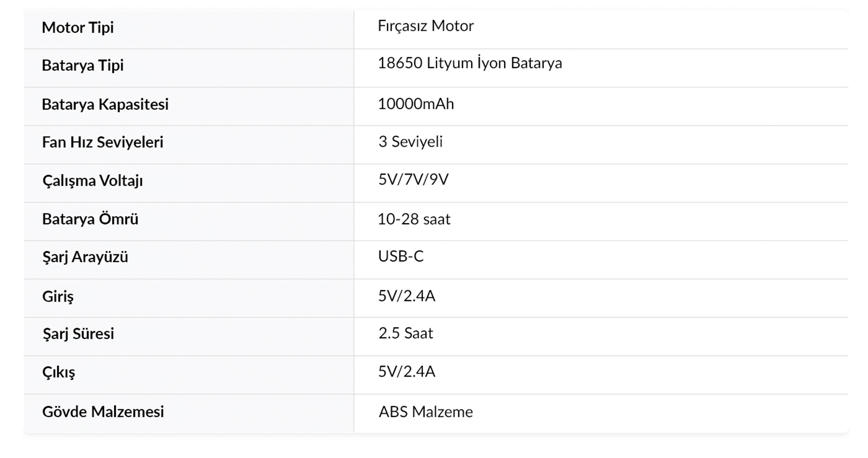Viewport: 868px width, 458px height.
Task: Click the 3 Seviyeli value
Action: 410,142
